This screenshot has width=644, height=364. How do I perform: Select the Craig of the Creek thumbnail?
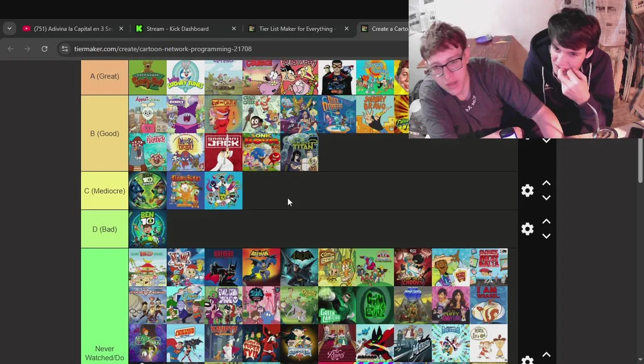(x=261, y=114)
